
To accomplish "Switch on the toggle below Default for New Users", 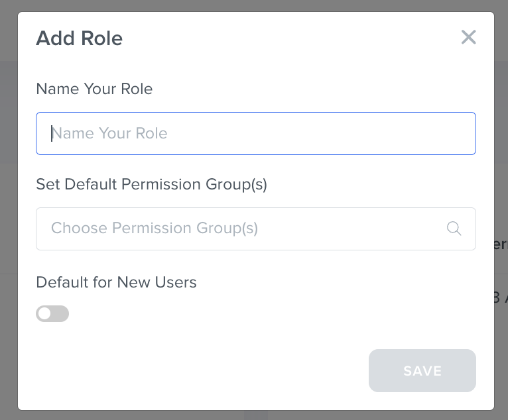I will (52, 313).
